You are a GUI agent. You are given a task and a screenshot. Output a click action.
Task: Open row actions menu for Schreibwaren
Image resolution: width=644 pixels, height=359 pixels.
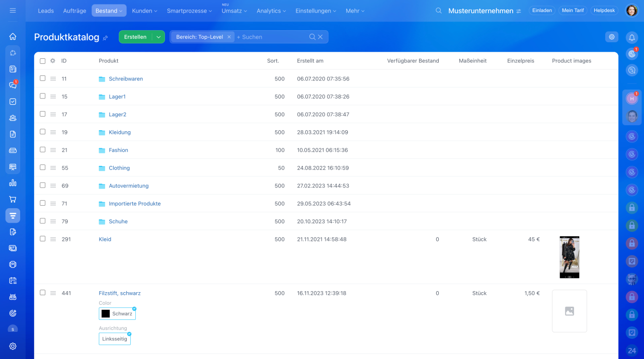click(53, 79)
